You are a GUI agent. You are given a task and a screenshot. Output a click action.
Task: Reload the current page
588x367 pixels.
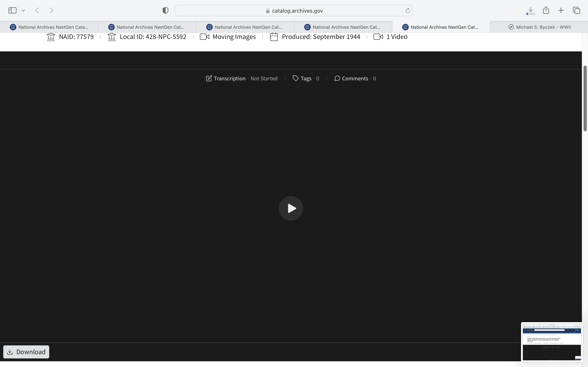coord(408,10)
